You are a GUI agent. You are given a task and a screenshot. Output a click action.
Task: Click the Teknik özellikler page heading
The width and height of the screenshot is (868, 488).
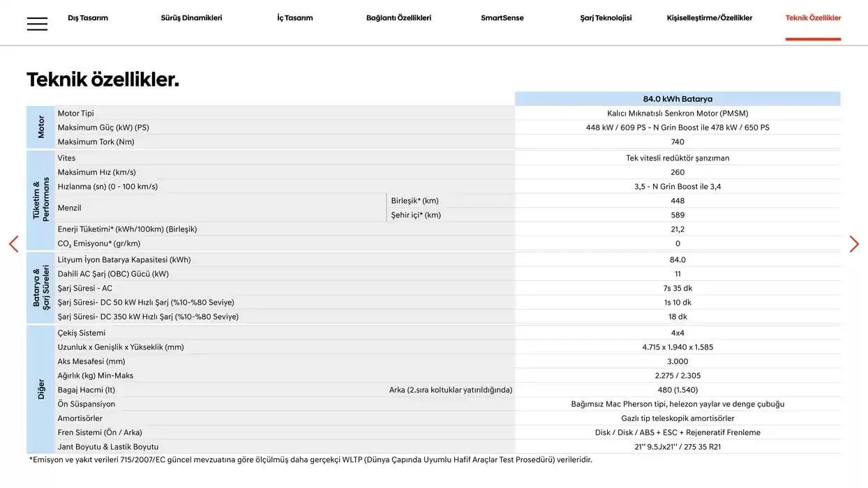[x=103, y=79]
